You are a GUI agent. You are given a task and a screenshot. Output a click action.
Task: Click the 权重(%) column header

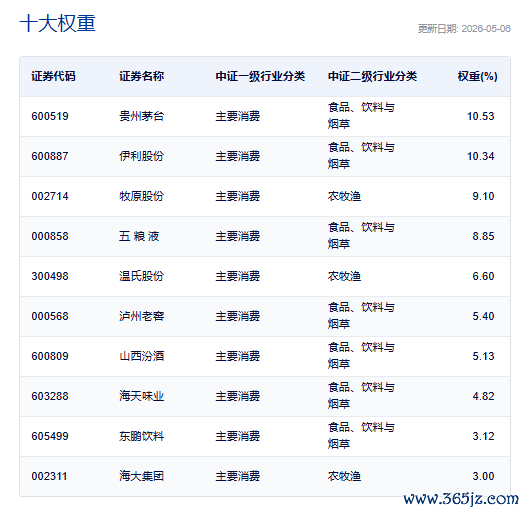(477, 76)
